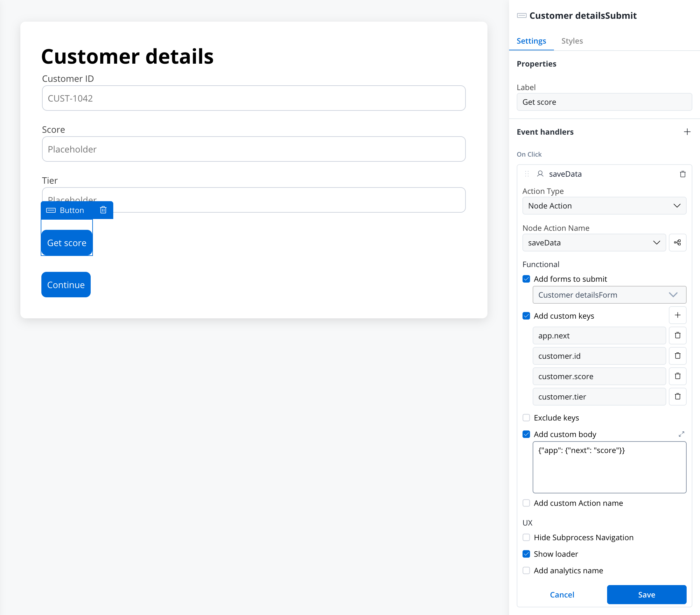
Task: Open the Node Action Name dropdown
Action: click(x=594, y=243)
